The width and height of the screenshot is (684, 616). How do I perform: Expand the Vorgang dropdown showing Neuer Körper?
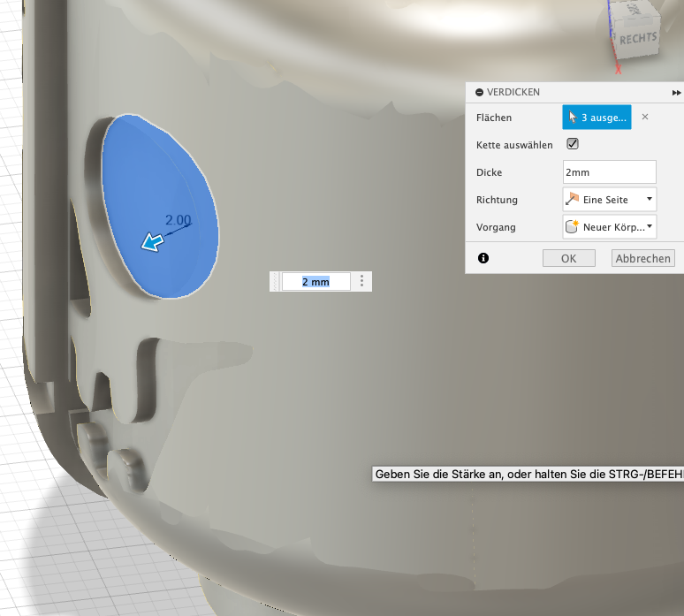coord(610,227)
